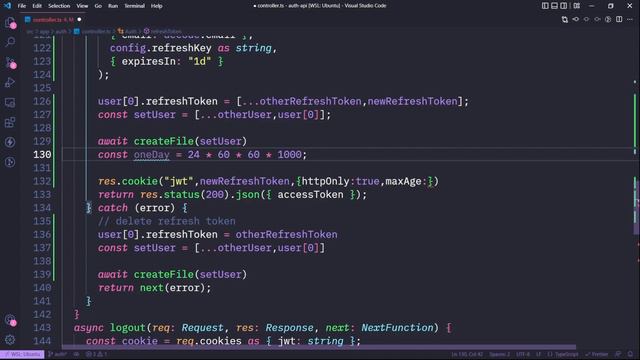Click the "delete refresh token" comment
The image size is (640, 360).
(167, 221)
